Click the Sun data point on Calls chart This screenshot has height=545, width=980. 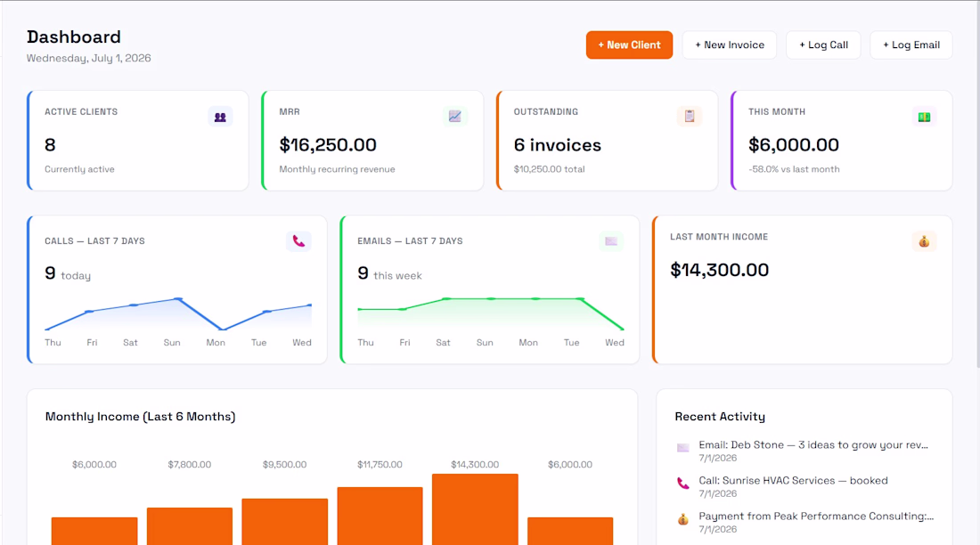[179, 298]
